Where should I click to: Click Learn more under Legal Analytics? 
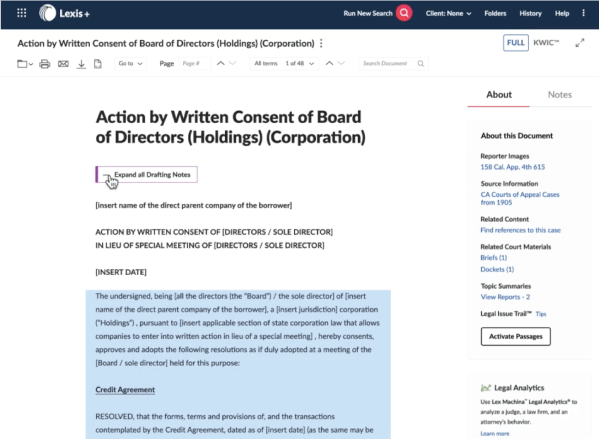pos(495,434)
